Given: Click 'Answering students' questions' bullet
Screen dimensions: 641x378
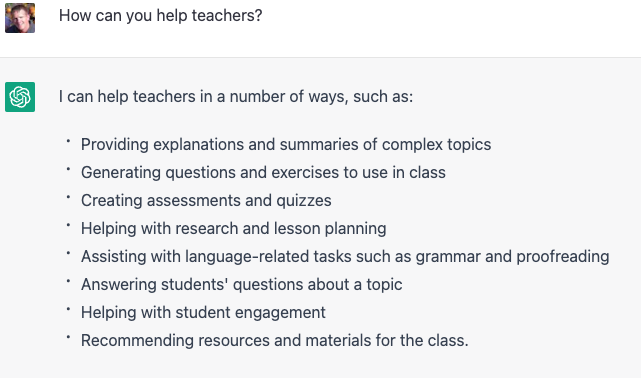Looking at the screenshot, I should click(x=242, y=284).
